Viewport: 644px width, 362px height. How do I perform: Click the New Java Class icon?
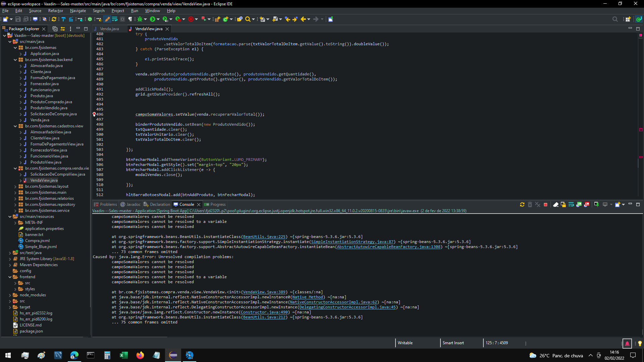pyautogui.click(x=226, y=19)
